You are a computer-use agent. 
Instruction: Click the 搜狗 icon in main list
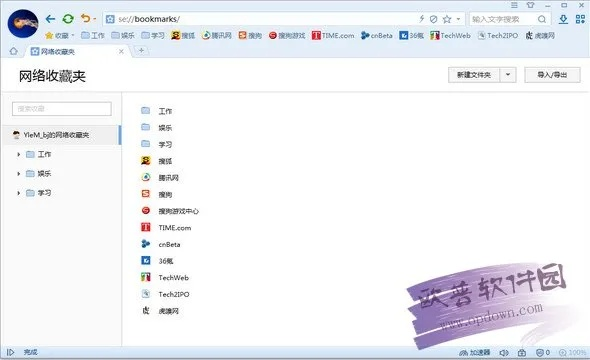[x=146, y=194]
